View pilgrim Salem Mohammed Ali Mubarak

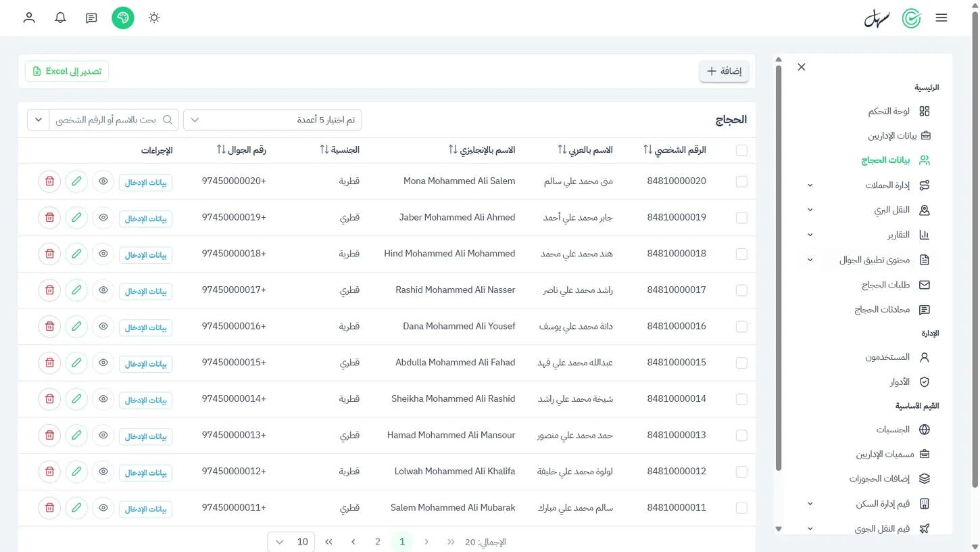pyautogui.click(x=103, y=508)
